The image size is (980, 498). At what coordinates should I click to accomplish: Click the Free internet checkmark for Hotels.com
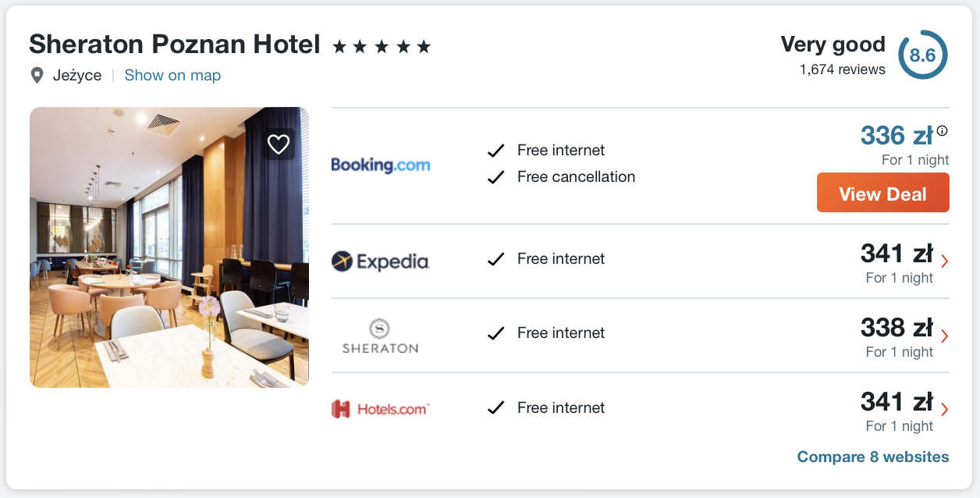tap(495, 408)
